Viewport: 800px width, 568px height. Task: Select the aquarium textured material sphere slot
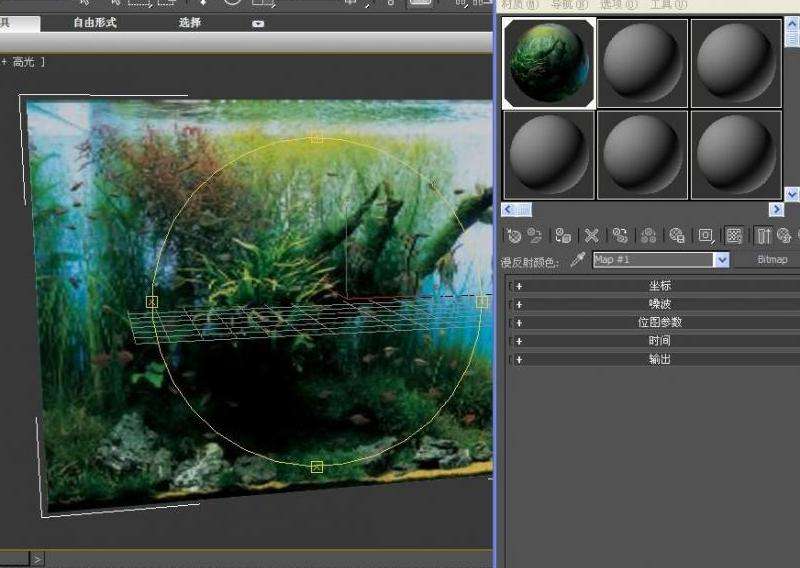(549, 63)
